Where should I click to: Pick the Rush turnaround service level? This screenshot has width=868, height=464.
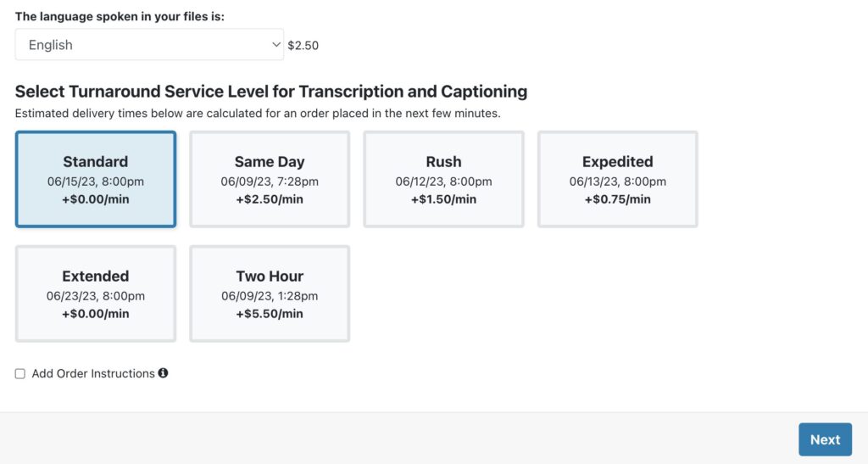[443, 179]
